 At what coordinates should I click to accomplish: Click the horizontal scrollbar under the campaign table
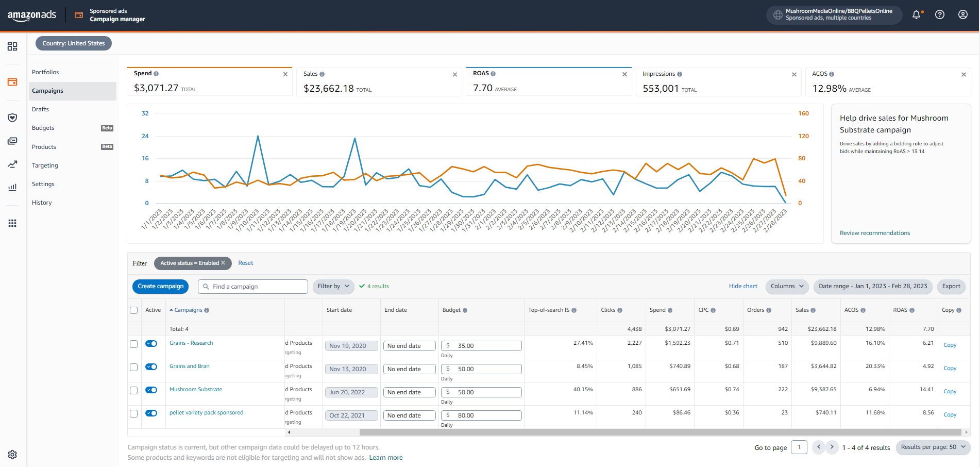(660, 432)
